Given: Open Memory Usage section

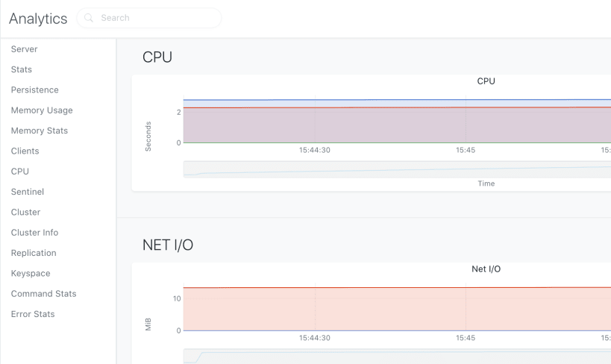Looking at the screenshot, I should [x=42, y=110].
